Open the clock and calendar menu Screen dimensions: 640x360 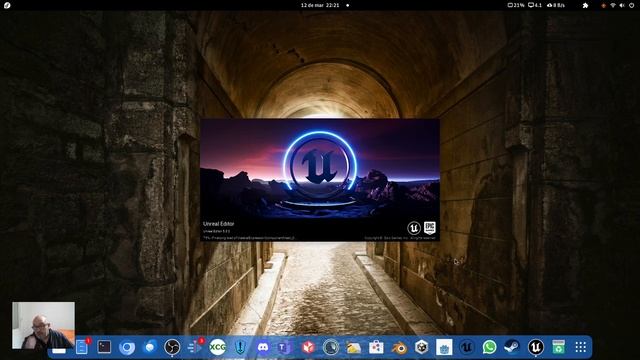pos(320,5)
